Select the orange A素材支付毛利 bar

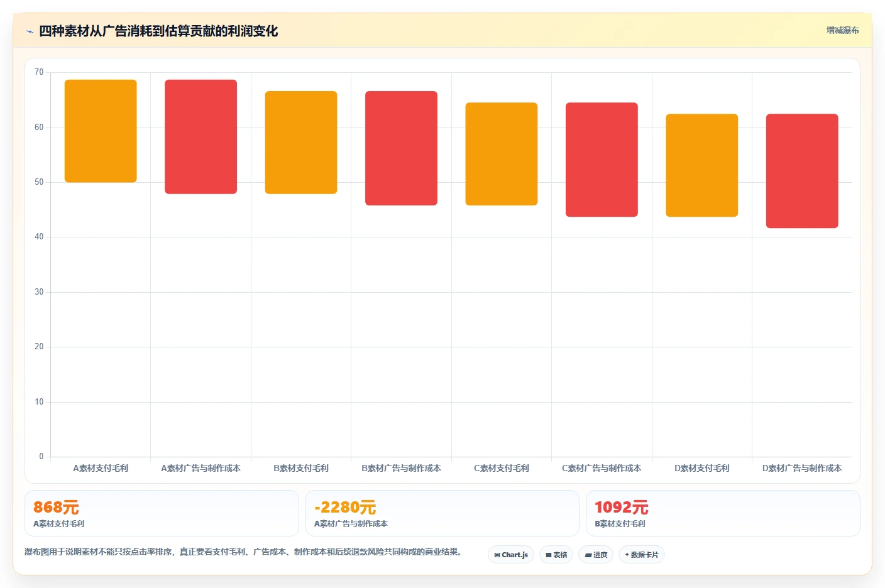point(101,131)
